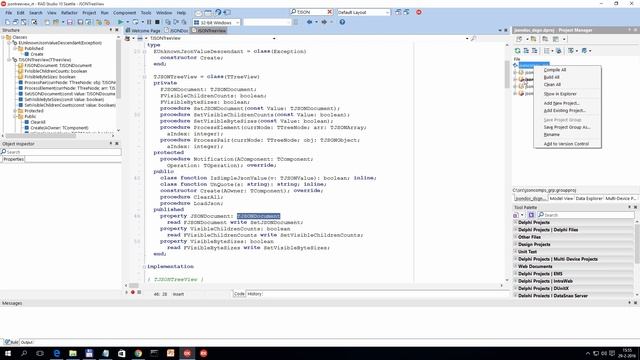Click the Save file toolbar icon
Viewport: 640px width, 360px height.
coord(70,22)
